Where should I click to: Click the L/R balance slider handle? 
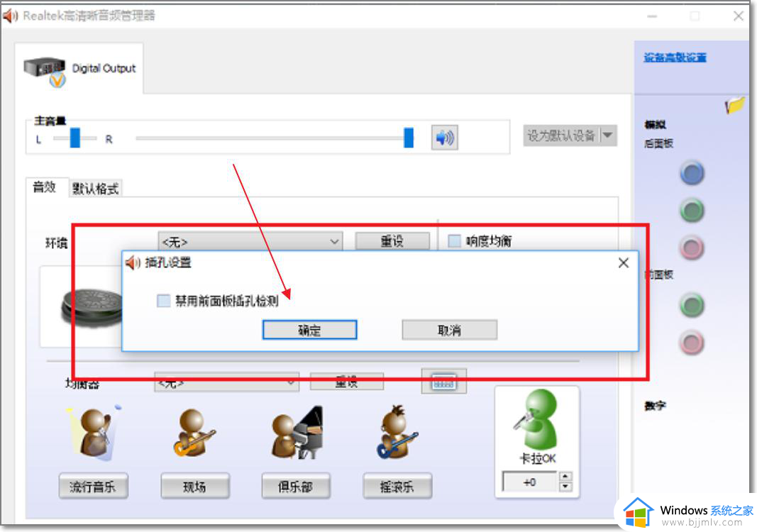click(x=74, y=138)
